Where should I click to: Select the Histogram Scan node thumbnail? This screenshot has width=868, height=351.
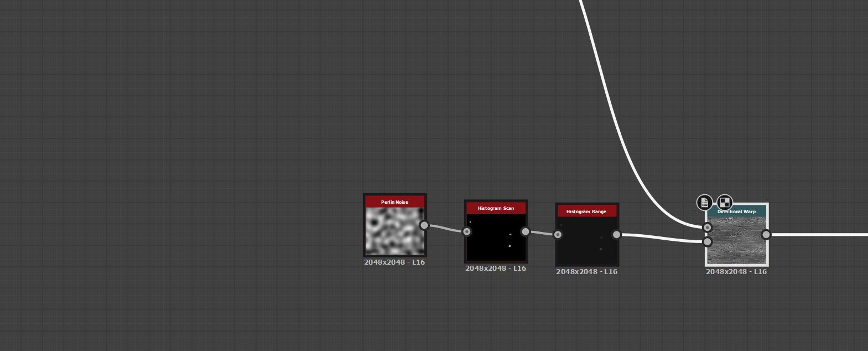pyautogui.click(x=496, y=238)
